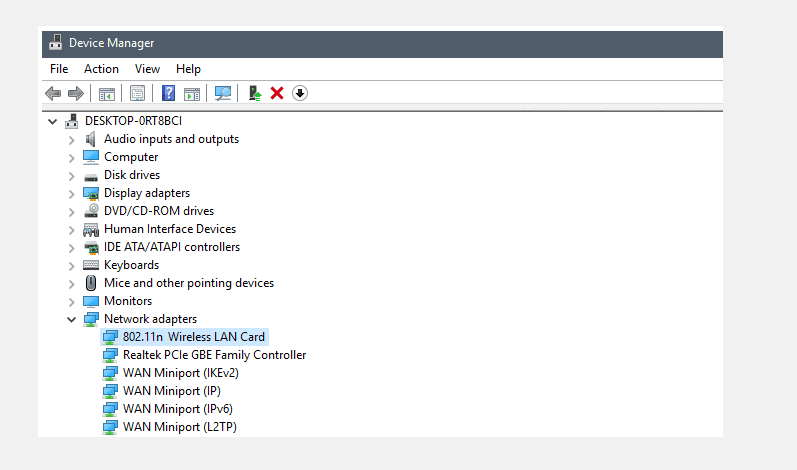The image size is (797, 470).
Task: Select Mice and other pointing devices label
Action: click(x=189, y=283)
